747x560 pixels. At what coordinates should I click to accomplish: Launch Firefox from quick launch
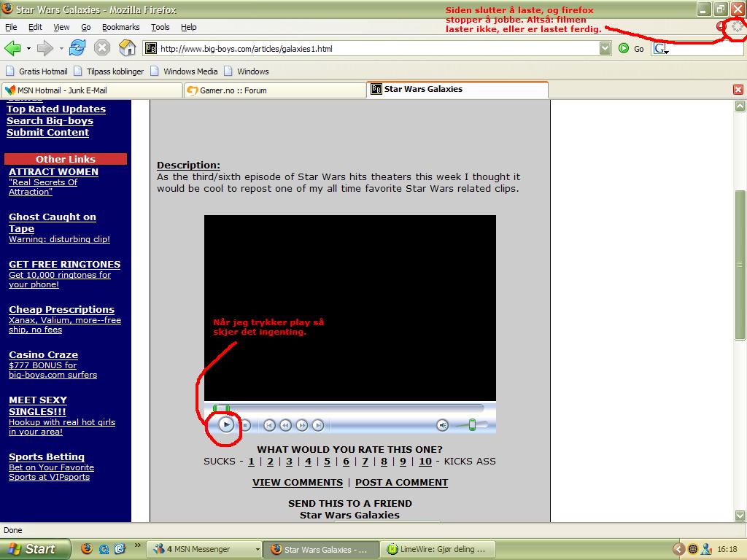click(86, 548)
